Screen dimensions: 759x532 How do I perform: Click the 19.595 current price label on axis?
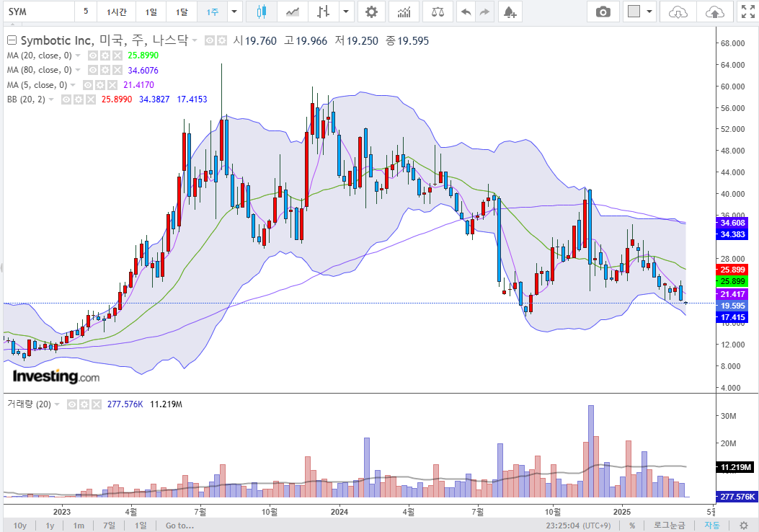(x=732, y=306)
